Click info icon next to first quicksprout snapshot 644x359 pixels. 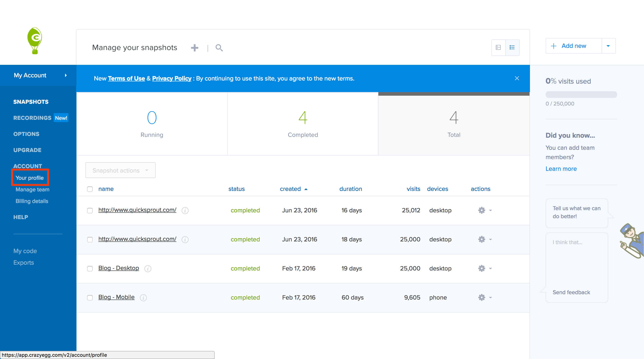tap(185, 211)
